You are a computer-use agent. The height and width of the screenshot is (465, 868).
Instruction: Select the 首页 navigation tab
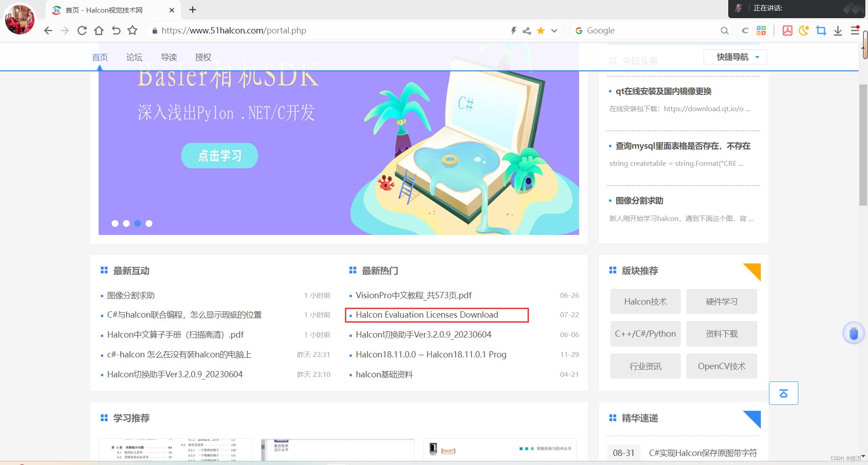[x=100, y=57]
